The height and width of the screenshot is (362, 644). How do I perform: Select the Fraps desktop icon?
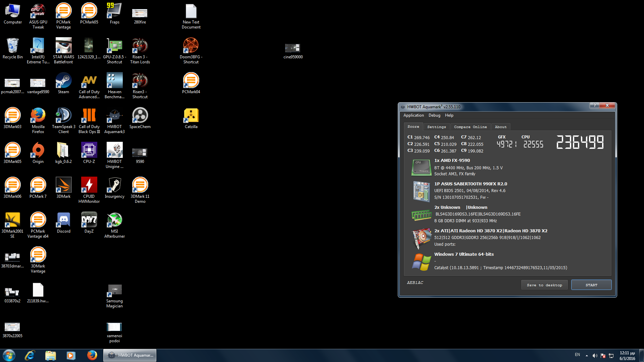(x=114, y=13)
